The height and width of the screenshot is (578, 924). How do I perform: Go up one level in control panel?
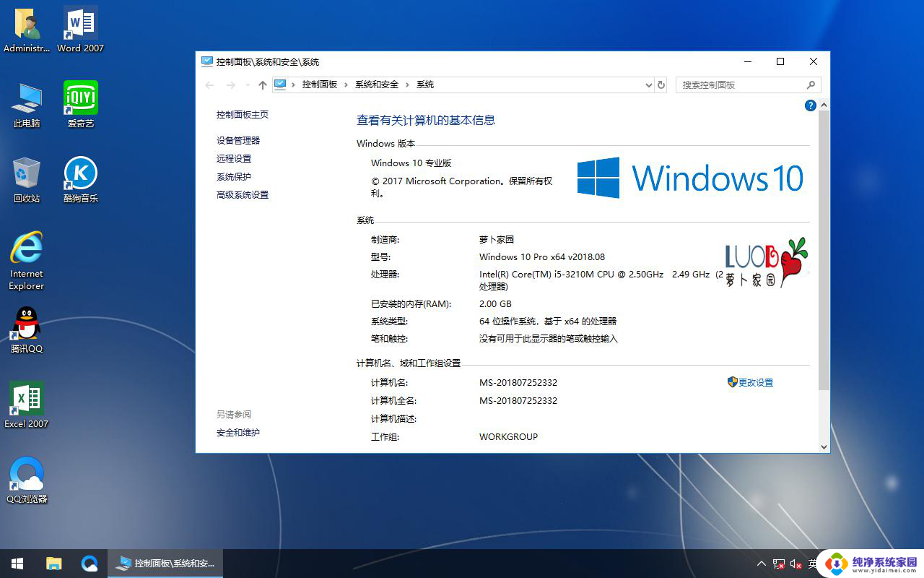[x=263, y=85]
